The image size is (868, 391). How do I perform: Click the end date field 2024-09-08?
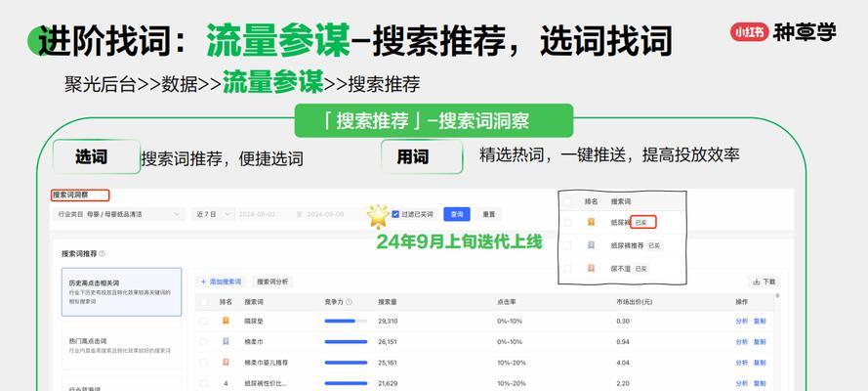tap(325, 214)
